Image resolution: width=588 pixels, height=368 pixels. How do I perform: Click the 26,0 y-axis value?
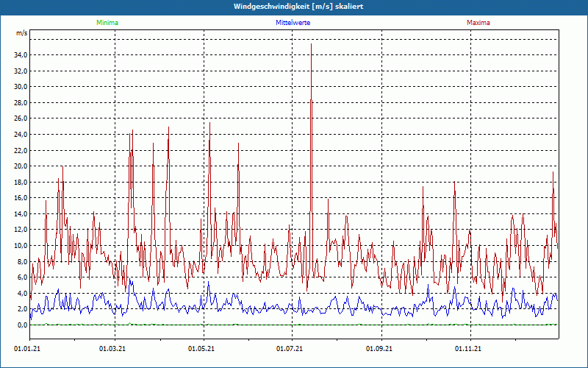pos(21,118)
